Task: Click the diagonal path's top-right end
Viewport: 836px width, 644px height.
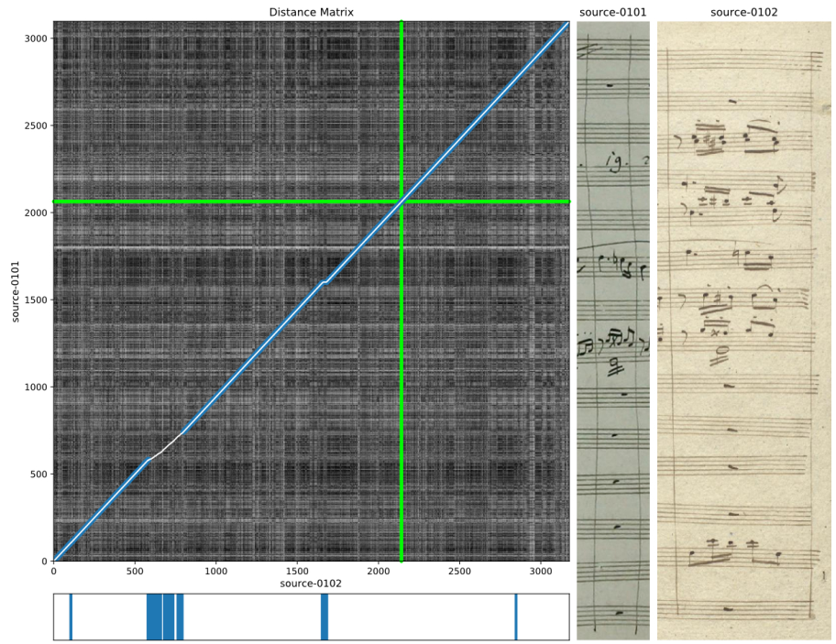Action: point(567,24)
